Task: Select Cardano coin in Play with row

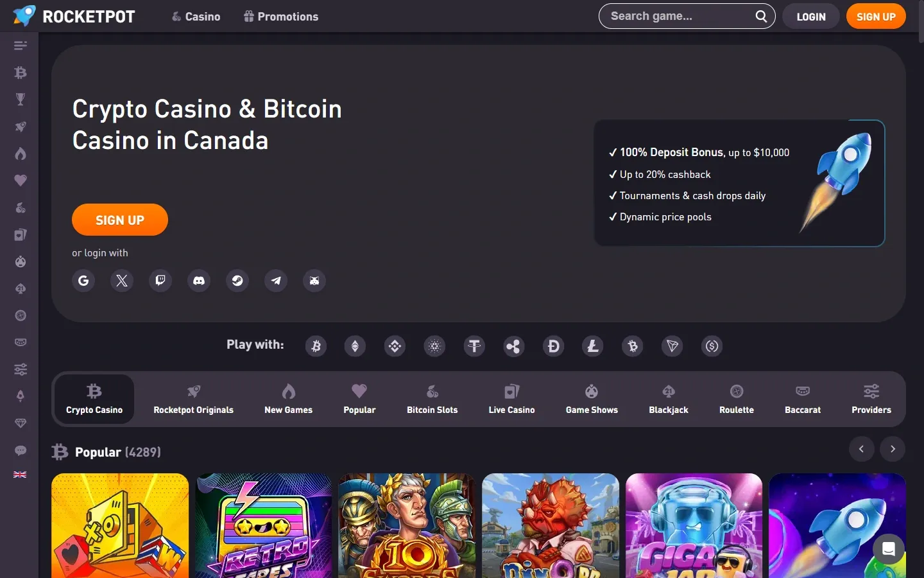Action: coord(434,347)
